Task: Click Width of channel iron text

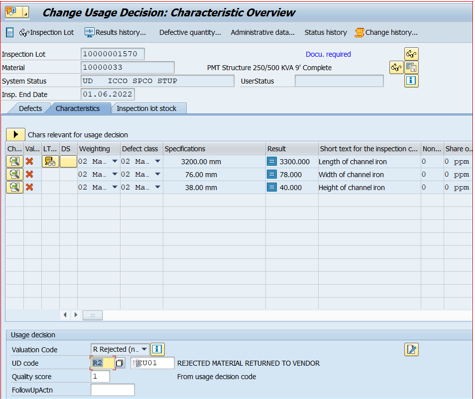Action: pyautogui.click(x=351, y=175)
